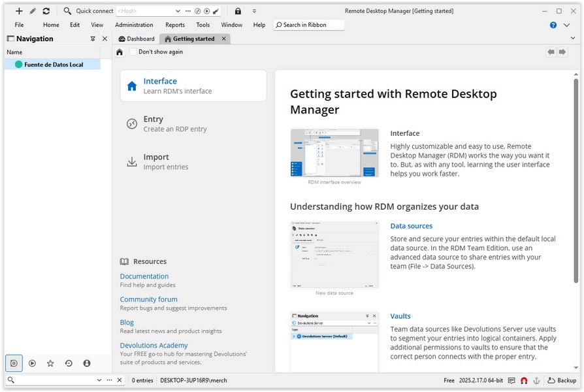Click the Backup cloud icon in status bar
This screenshot has width=584, height=392.
(x=552, y=380)
